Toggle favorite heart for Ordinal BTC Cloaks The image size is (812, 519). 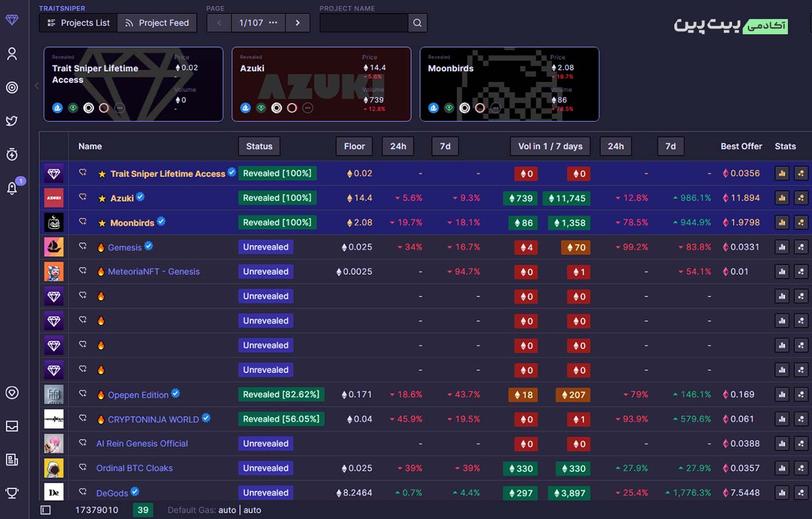pyautogui.click(x=82, y=468)
